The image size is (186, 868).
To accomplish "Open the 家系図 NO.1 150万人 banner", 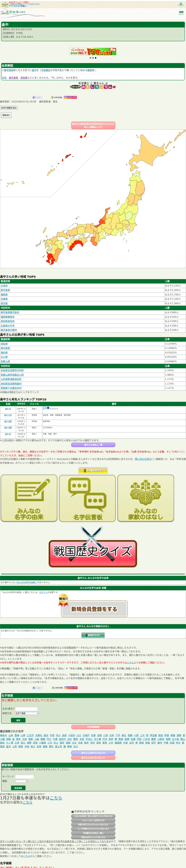I will (93, 52).
